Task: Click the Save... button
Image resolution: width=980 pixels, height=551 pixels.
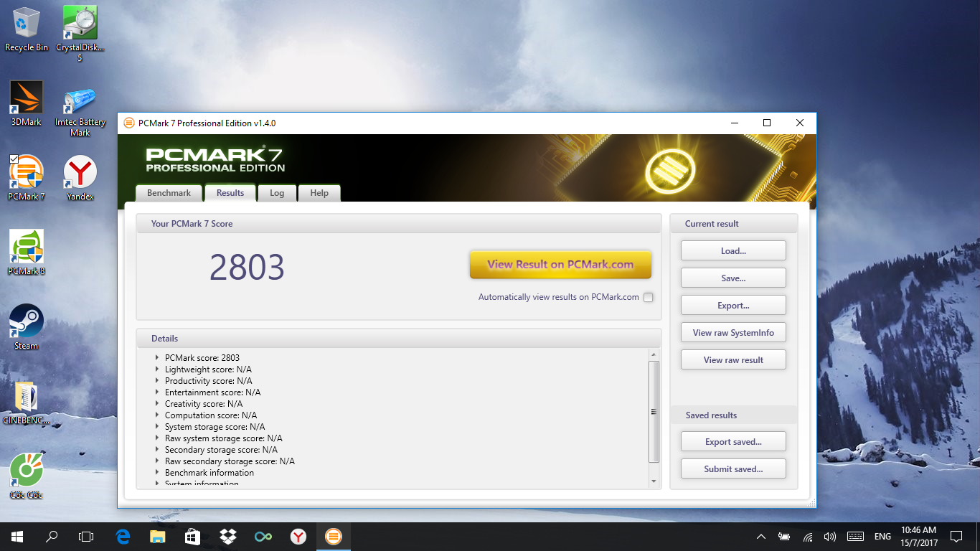Action: [x=733, y=278]
